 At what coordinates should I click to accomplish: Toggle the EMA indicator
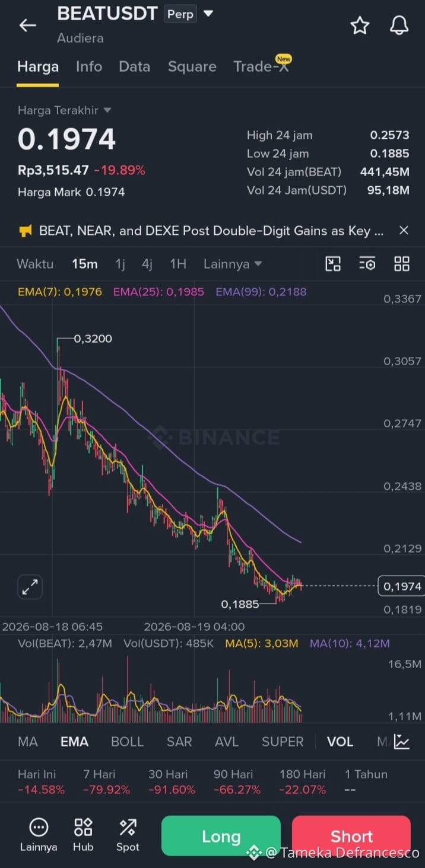click(x=75, y=742)
